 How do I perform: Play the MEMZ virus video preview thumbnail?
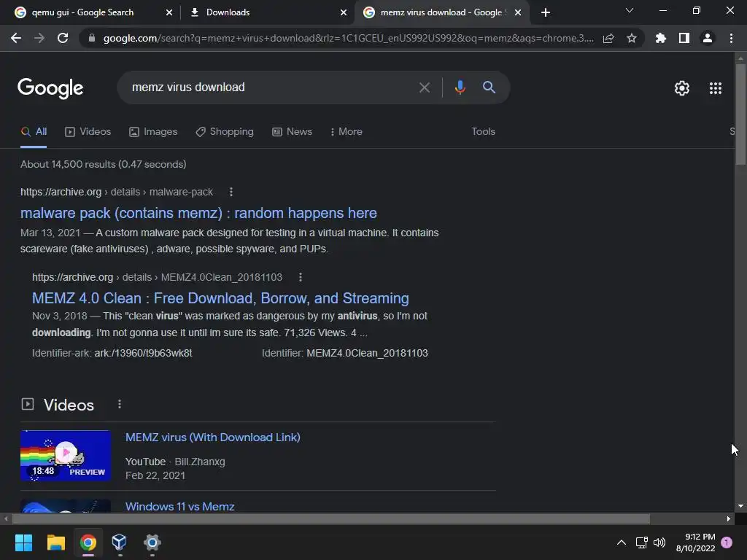pyautogui.click(x=66, y=456)
